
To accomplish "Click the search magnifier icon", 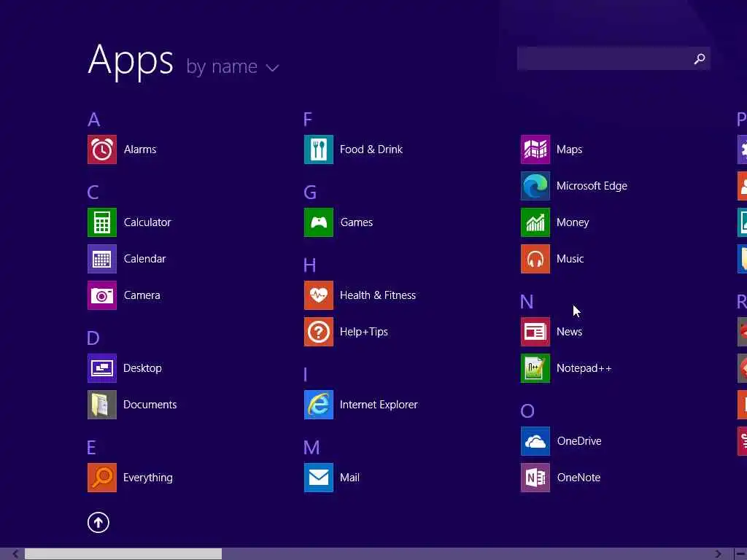I will (x=700, y=58).
